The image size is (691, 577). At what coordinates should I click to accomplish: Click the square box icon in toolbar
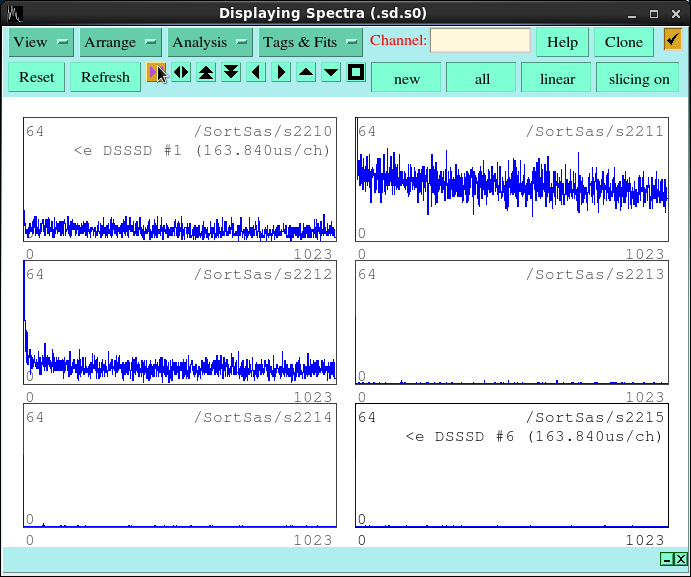[x=356, y=72]
